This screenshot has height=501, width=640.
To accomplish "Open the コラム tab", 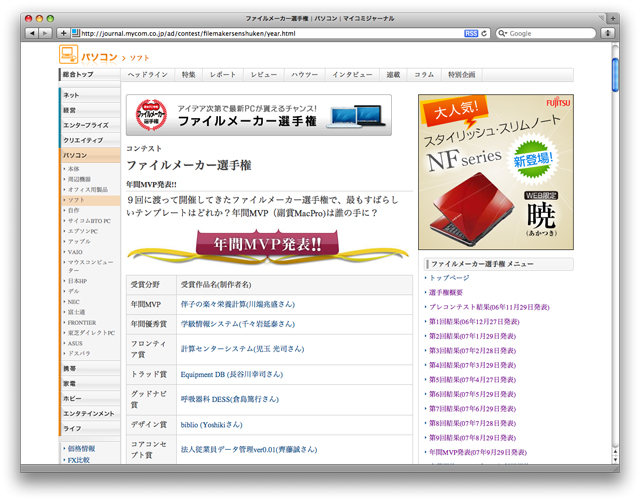I will pos(424,75).
